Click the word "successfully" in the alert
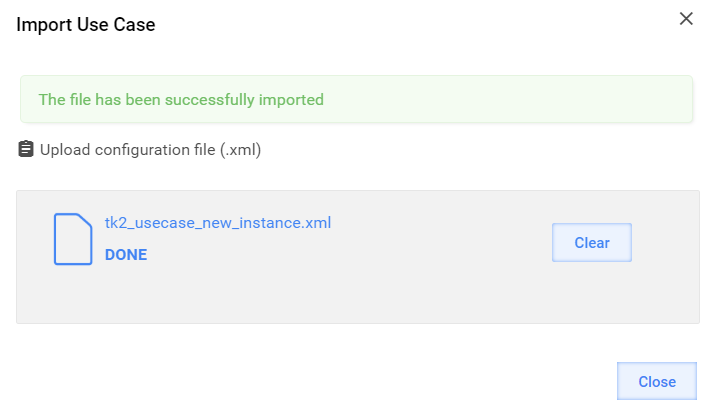The image size is (709, 416). (209, 100)
